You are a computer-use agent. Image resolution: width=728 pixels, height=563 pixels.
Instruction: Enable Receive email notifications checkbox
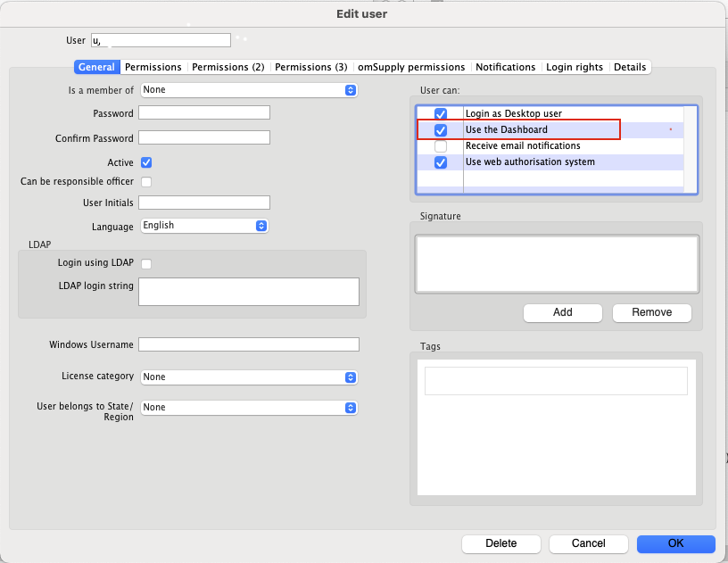[441, 146]
